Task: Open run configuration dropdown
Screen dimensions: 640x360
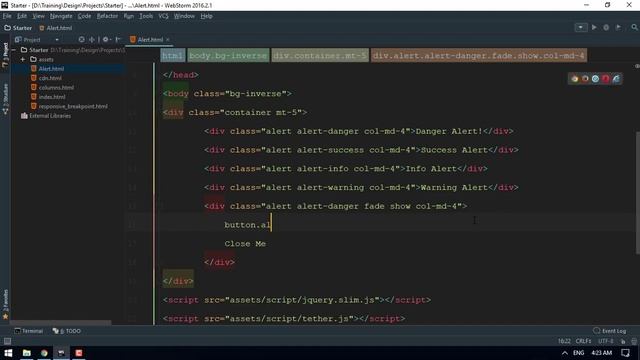Action: pyautogui.click(x=581, y=27)
